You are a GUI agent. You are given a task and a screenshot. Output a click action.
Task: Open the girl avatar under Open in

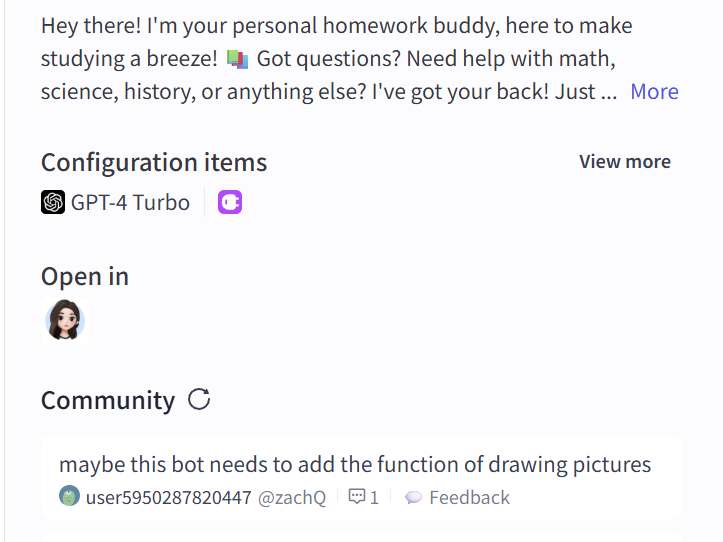point(65,320)
